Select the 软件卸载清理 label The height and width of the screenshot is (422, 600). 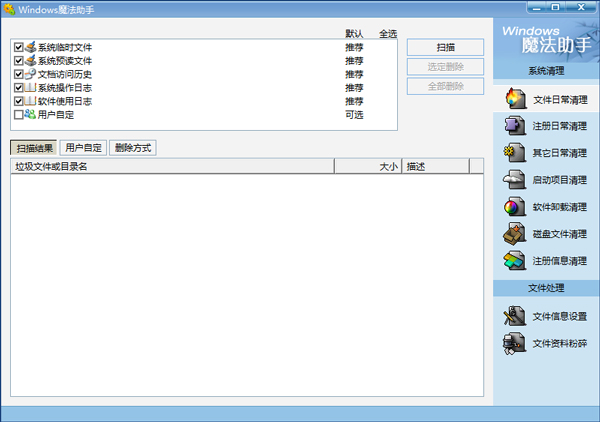[559, 207]
